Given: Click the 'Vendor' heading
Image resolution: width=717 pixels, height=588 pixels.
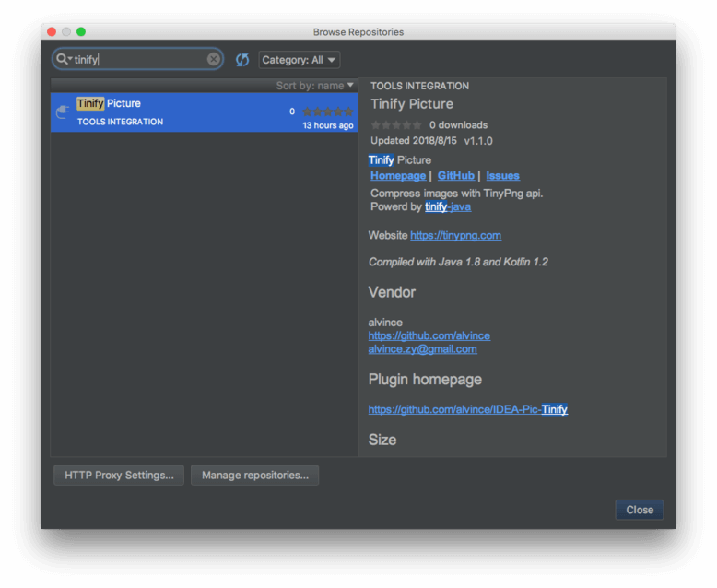Looking at the screenshot, I should coord(392,292).
